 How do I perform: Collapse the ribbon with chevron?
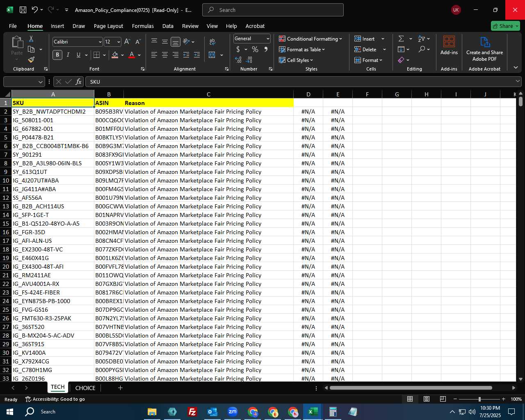(516, 68)
